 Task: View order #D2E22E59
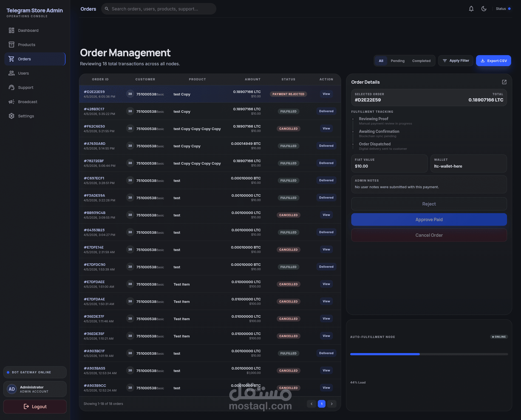coord(326,94)
